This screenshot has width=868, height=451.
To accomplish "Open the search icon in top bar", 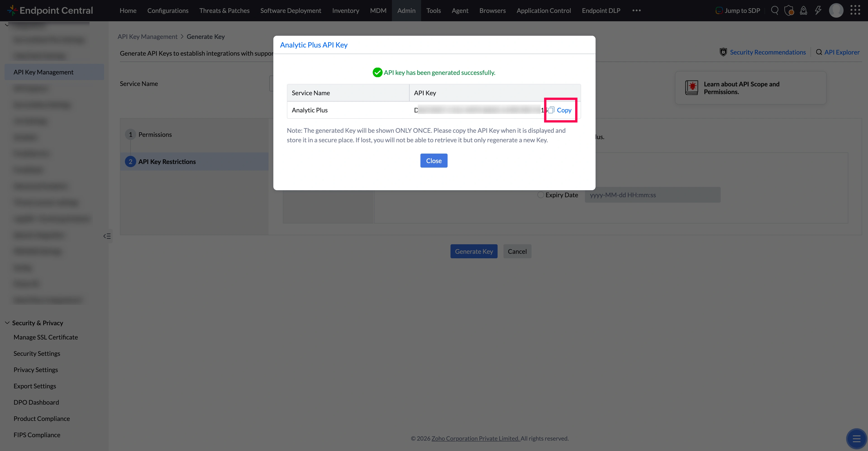I will (775, 10).
